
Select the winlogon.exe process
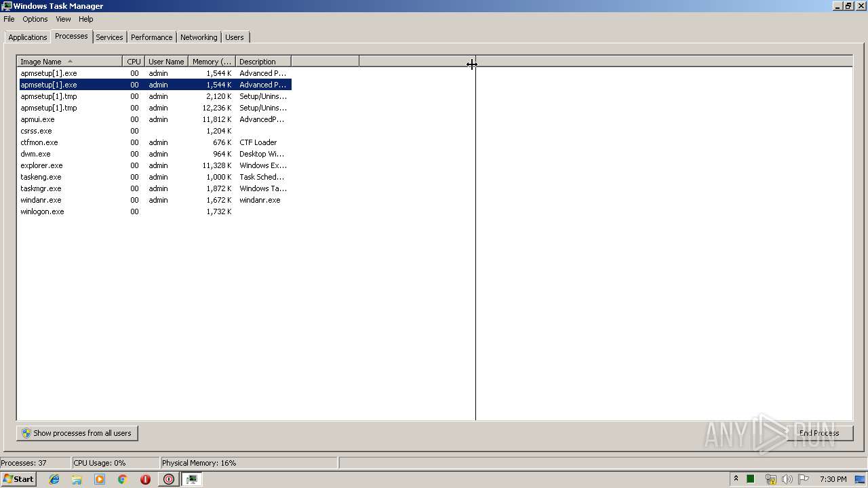click(x=155, y=211)
